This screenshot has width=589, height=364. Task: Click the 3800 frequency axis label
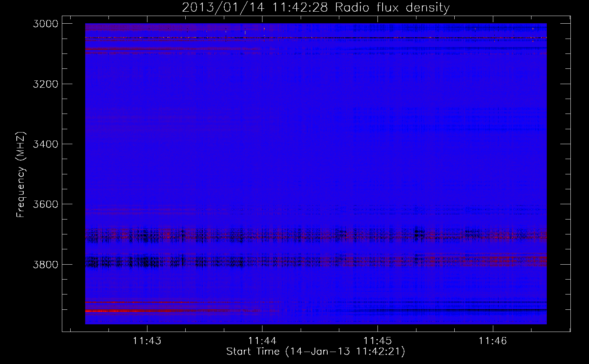coord(46,265)
